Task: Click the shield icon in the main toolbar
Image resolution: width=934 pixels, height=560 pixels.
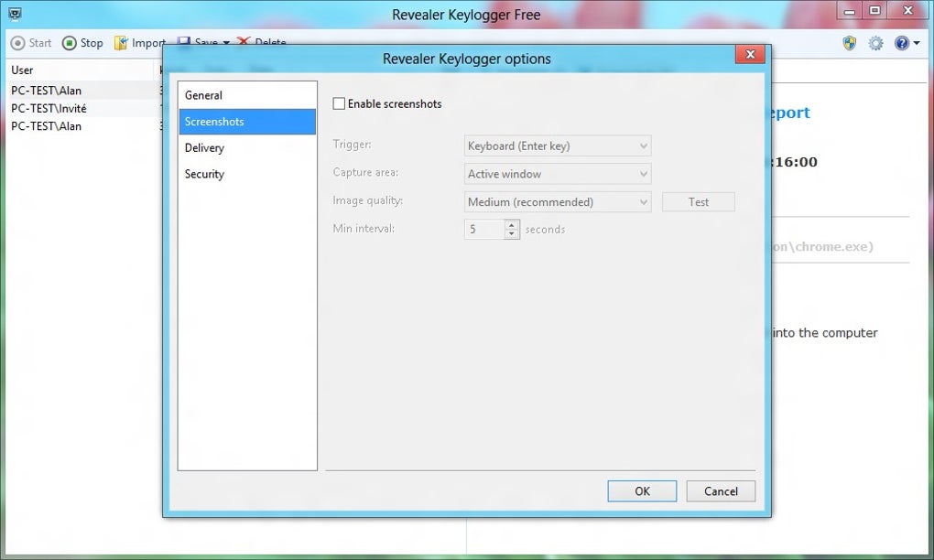Action: (x=850, y=43)
